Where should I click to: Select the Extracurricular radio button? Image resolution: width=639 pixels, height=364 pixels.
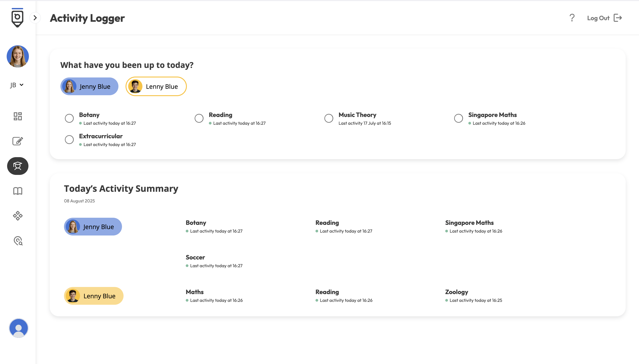coord(69,140)
